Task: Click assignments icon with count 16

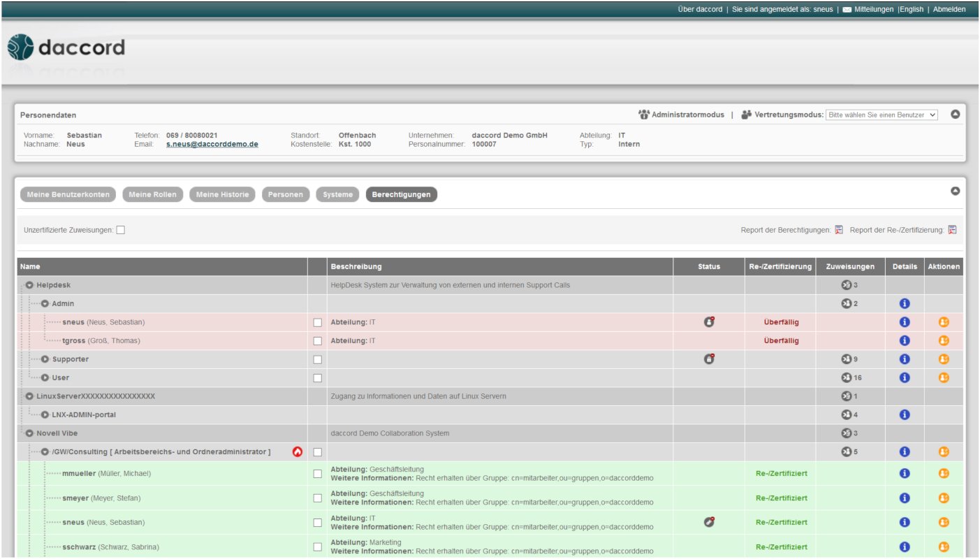Action: tap(846, 377)
